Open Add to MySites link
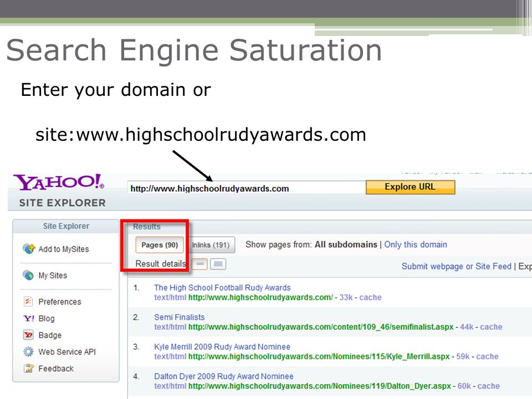532x399 pixels. pos(63,249)
